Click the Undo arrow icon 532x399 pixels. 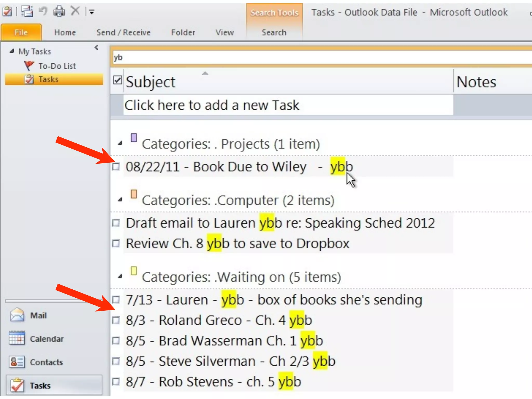(43, 11)
